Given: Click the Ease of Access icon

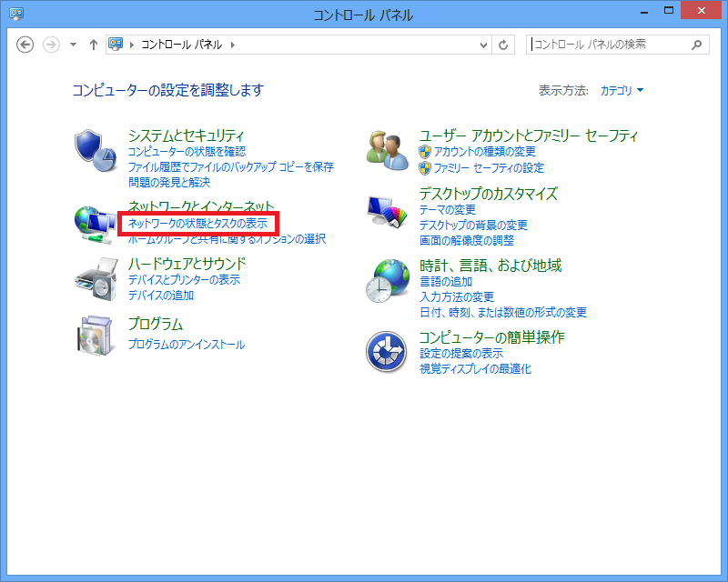Looking at the screenshot, I should click(x=389, y=351).
